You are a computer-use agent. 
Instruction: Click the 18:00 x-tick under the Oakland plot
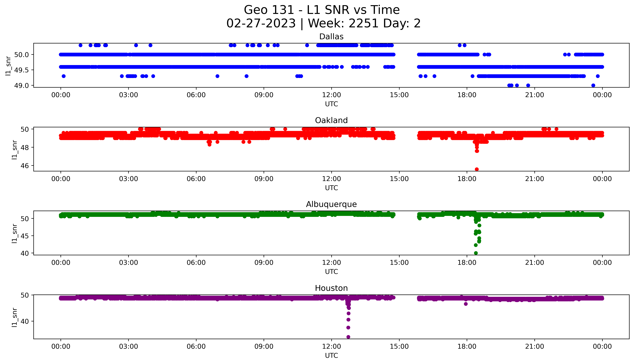(x=467, y=179)
